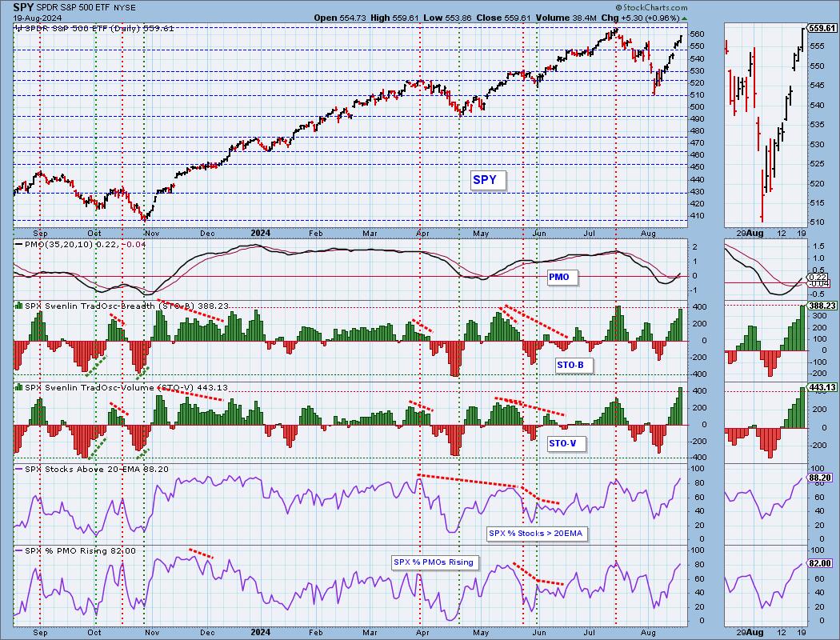Click the NYSE exchange label
Viewport: 840px width, 640px height.
[125, 7]
